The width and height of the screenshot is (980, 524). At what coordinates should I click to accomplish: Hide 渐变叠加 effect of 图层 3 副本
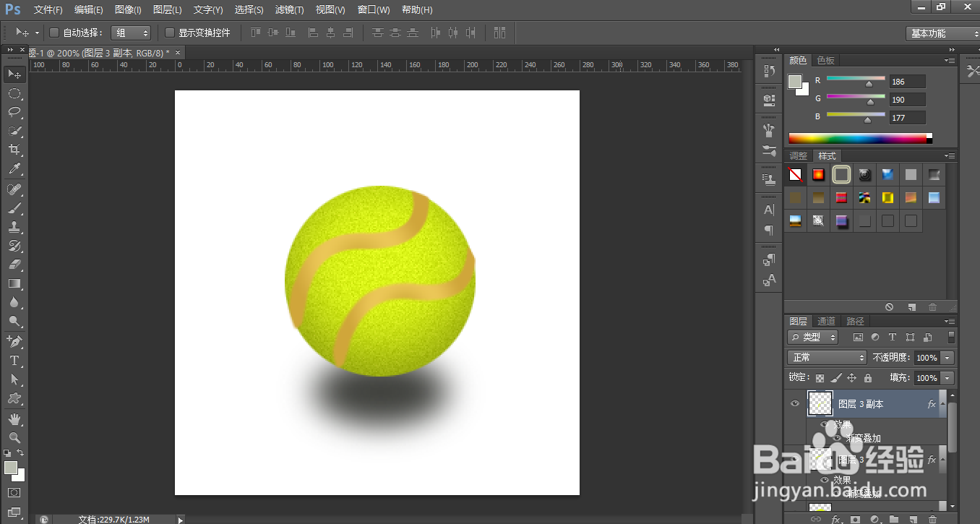(x=838, y=438)
